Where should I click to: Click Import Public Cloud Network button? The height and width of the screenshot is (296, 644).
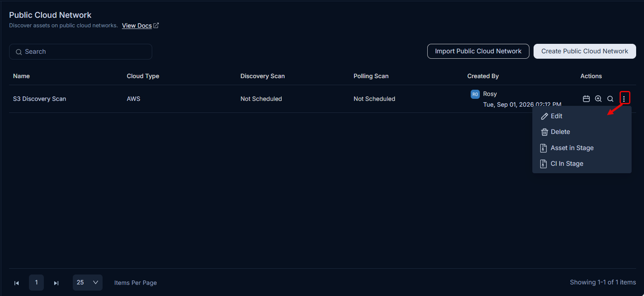(x=478, y=51)
